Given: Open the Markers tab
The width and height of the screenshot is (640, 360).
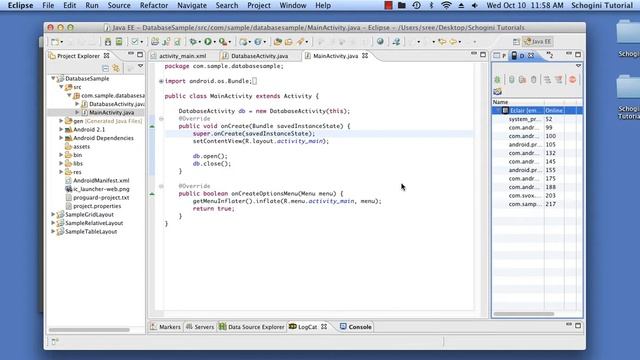Looking at the screenshot, I should [165, 327].
